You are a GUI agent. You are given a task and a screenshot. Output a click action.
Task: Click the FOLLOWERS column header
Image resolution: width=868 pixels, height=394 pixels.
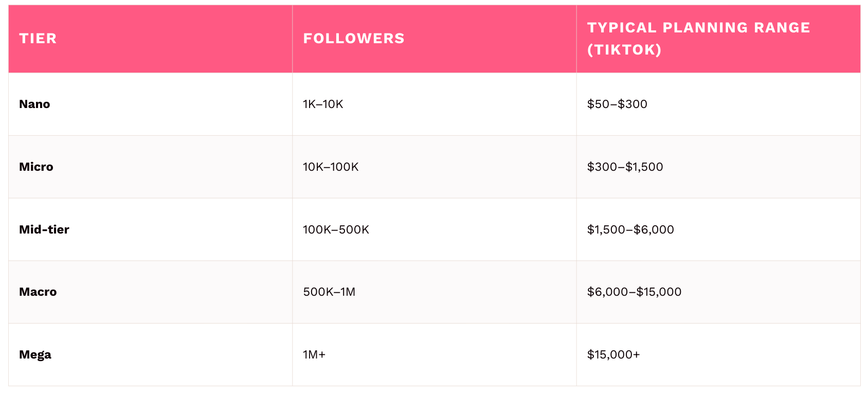pos(354,39)
